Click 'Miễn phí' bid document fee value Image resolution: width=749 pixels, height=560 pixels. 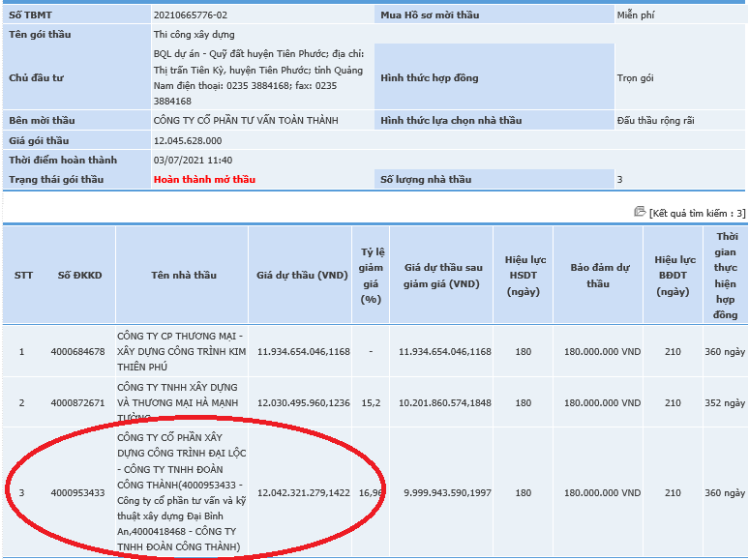pos(636,15)
